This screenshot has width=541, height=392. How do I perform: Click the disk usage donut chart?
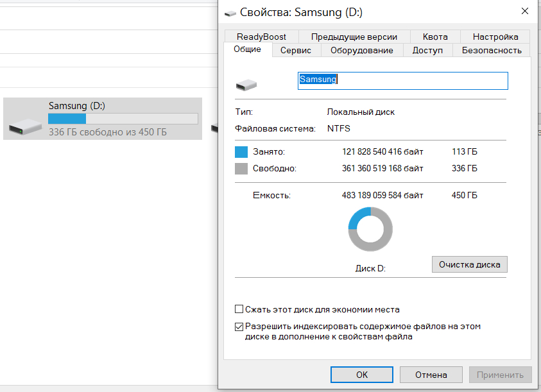370,229
